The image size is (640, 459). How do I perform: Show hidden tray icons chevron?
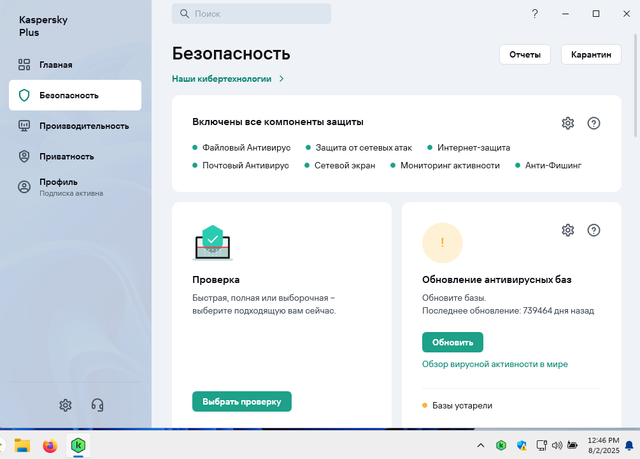pos(481,445)
